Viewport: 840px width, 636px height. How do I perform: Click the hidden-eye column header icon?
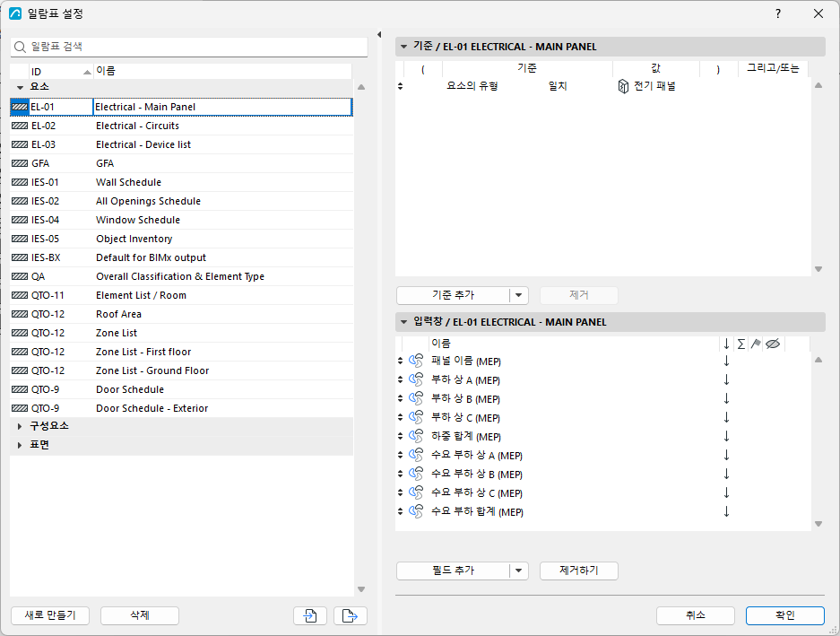[x=773, y=344]
